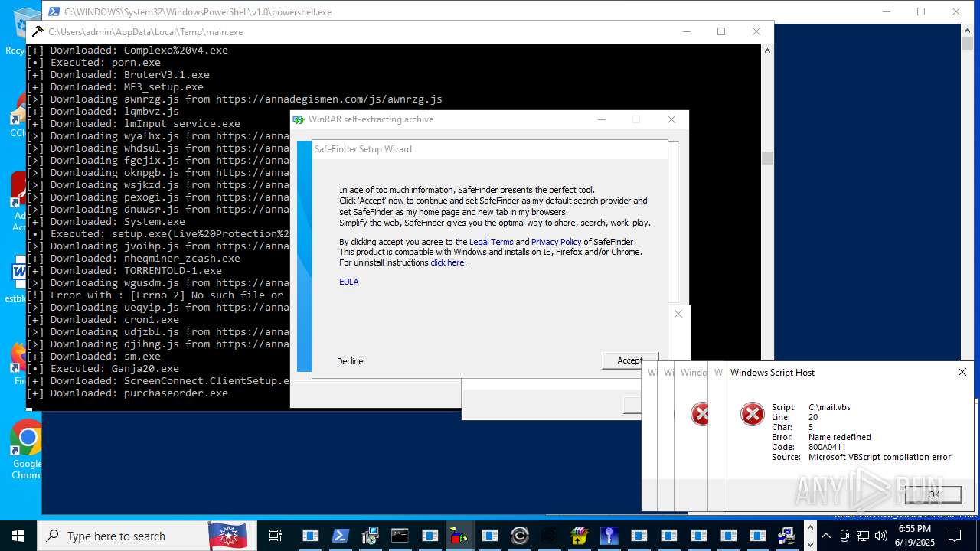Click the 'Executed: Ganja20.exe' console line

click(x=103, y=368)
